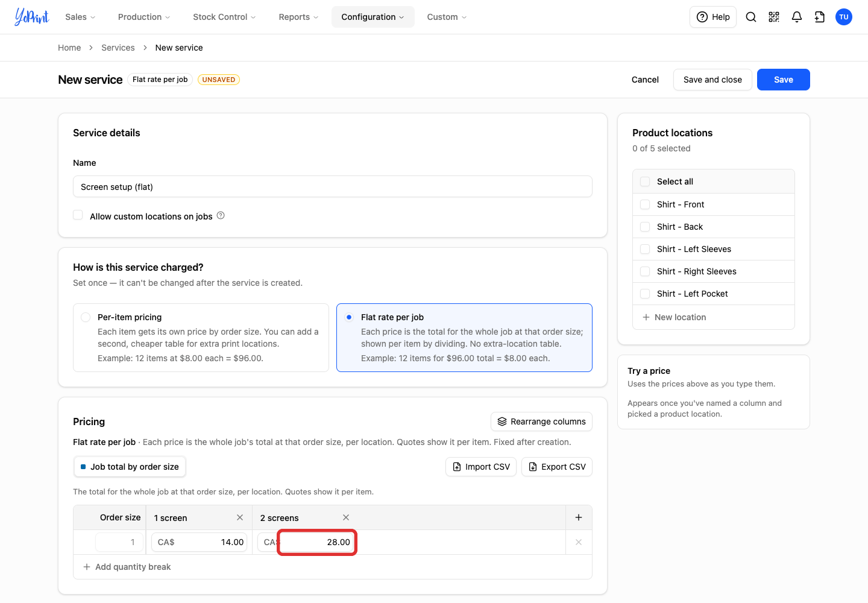This screenshot has width=868, height=603.
Task: Open the QR code scanner icon
Action: click(774, 17)
